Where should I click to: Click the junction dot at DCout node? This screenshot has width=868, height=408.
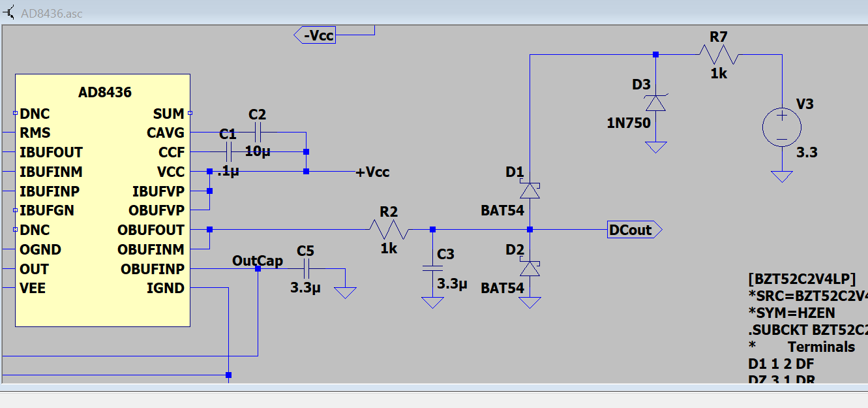pos(530,230)
